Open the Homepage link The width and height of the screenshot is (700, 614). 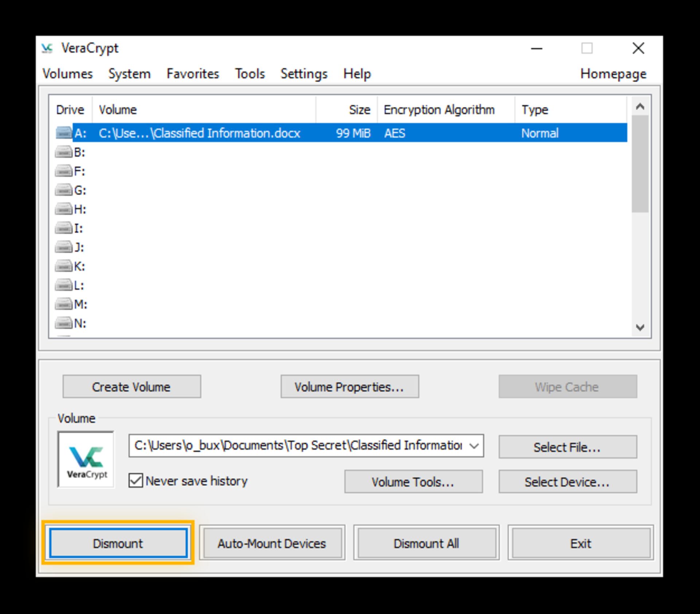coord(614,74)
